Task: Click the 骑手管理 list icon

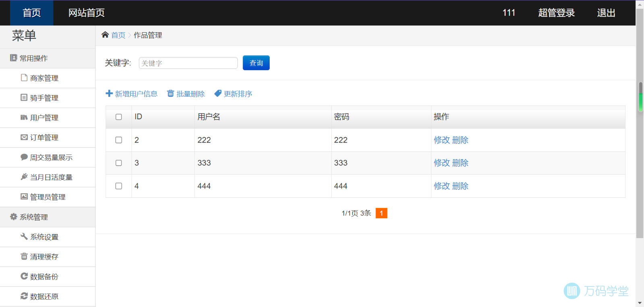Action: pos(24,97)
